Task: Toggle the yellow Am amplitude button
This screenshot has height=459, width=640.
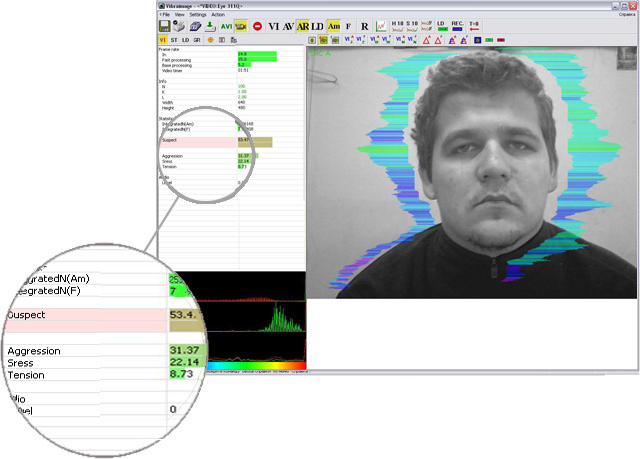Action: 333,27
